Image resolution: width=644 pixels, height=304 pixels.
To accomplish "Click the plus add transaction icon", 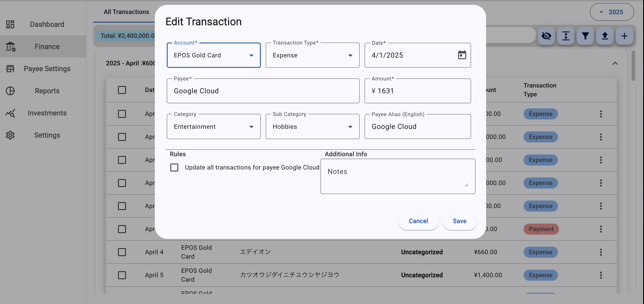I will [x=624, y=36].
